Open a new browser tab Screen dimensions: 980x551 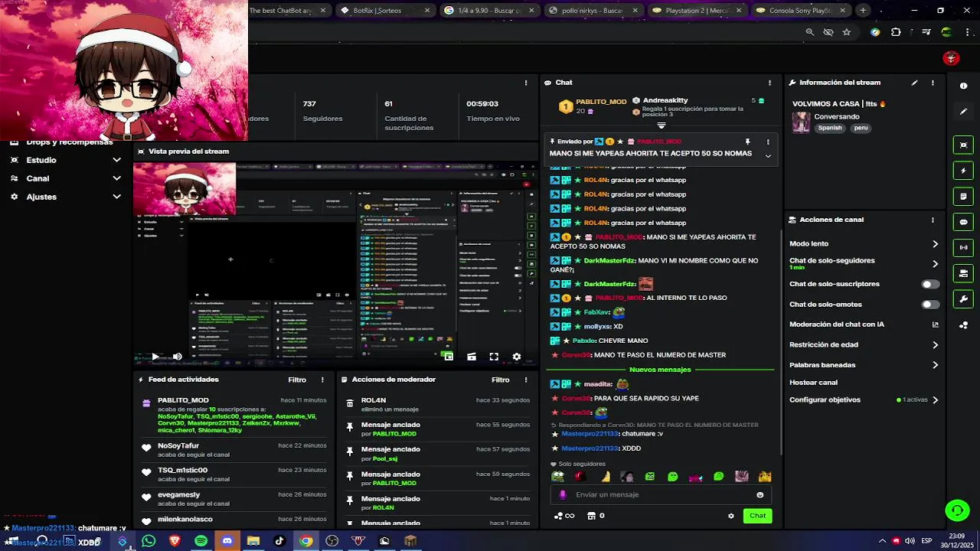tap(863, 11)
